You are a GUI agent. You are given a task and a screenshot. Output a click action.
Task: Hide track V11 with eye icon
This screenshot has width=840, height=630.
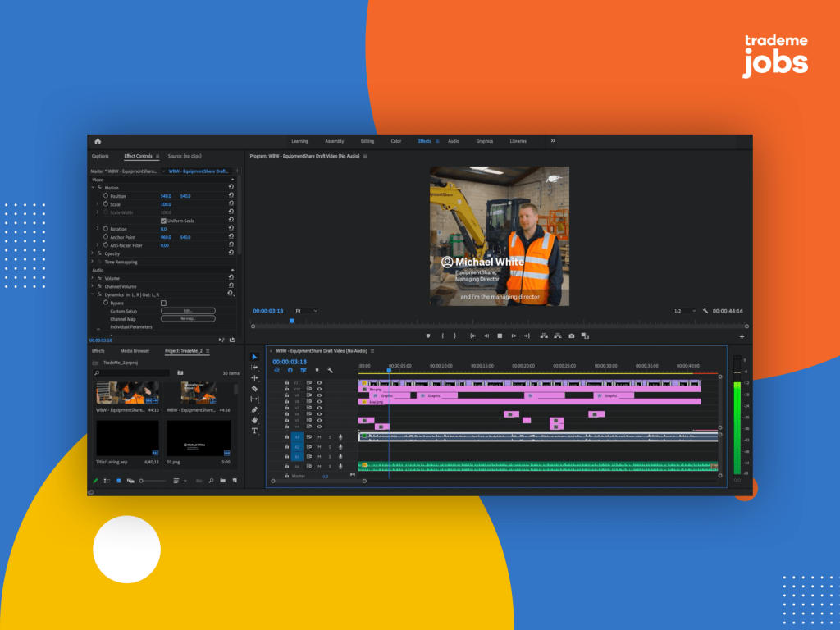pyautogui.click(x=319, y=382)
